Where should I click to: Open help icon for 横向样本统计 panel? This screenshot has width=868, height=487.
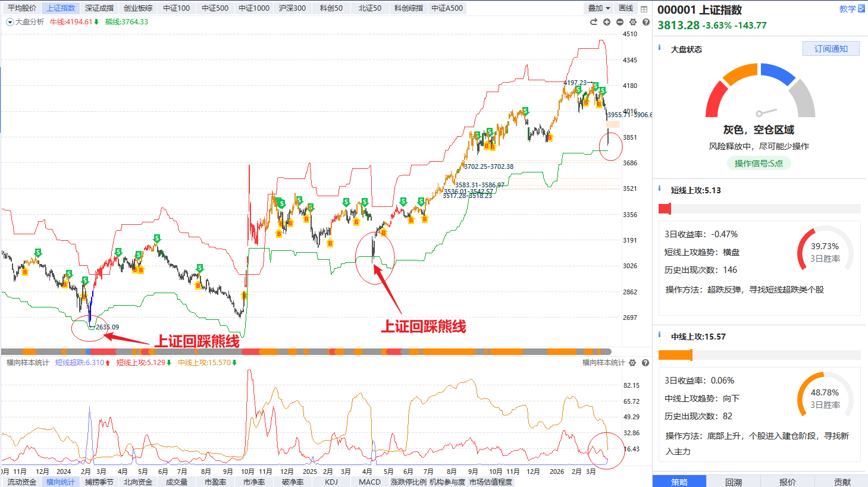[645, 363]
